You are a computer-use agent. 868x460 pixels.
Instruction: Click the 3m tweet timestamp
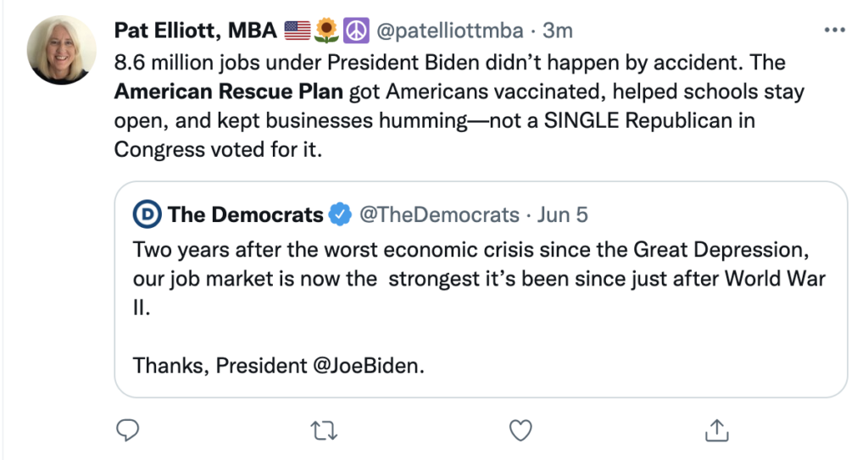(558, 31)
